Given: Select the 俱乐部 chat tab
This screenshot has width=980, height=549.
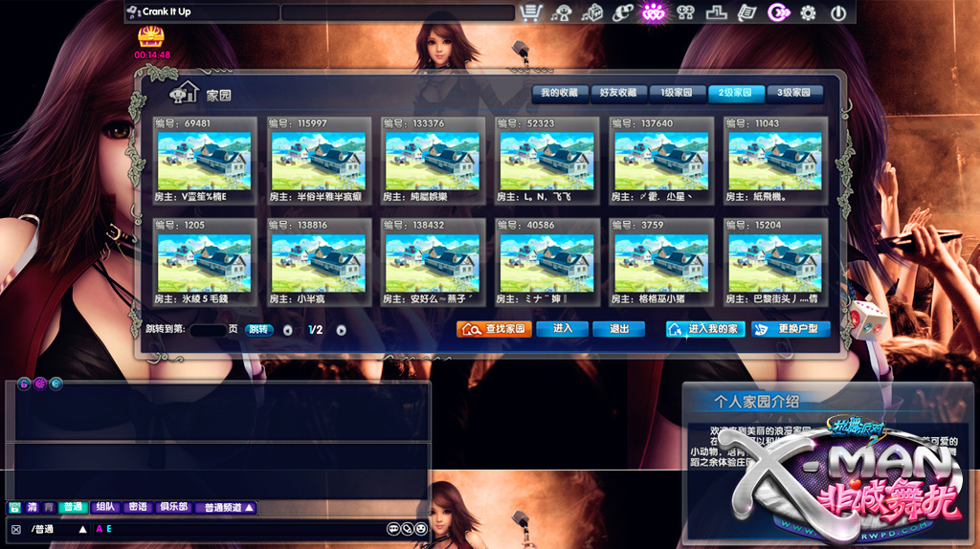Looking at the screenshot, I should 174,507.
